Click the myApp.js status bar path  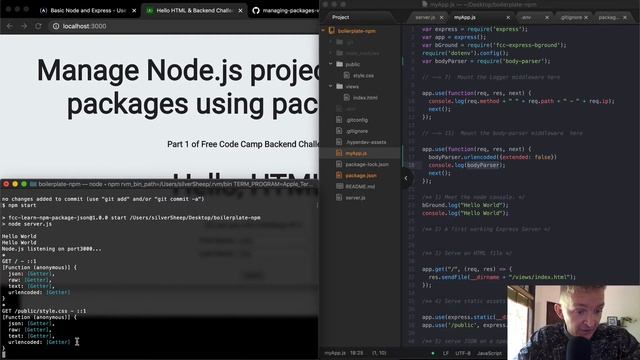[335, 353]
